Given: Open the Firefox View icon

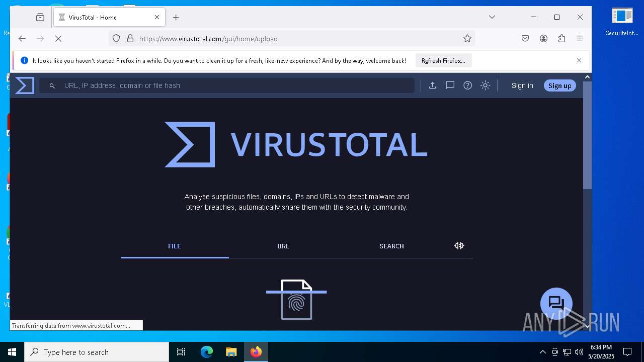Looking at the screenshot, I should point(40,17).
